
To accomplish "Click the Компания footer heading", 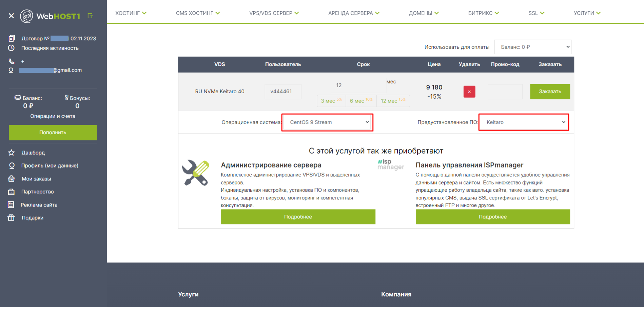I will pos(396,294).
